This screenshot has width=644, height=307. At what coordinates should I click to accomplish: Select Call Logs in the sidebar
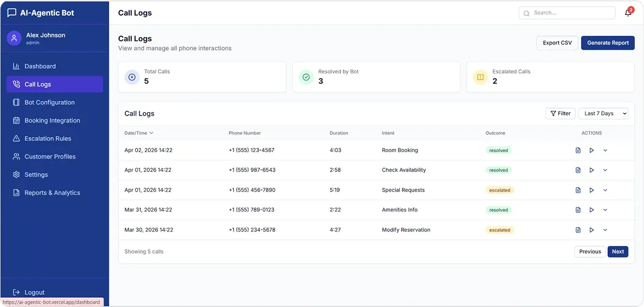55,84
